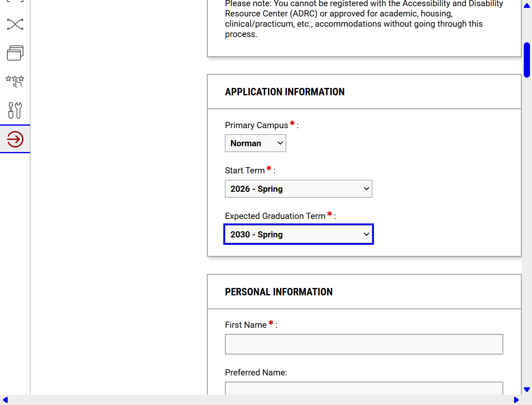Click the horizontal scrollbar right arrow
The image size is (532, 405).
pos(516,400)
